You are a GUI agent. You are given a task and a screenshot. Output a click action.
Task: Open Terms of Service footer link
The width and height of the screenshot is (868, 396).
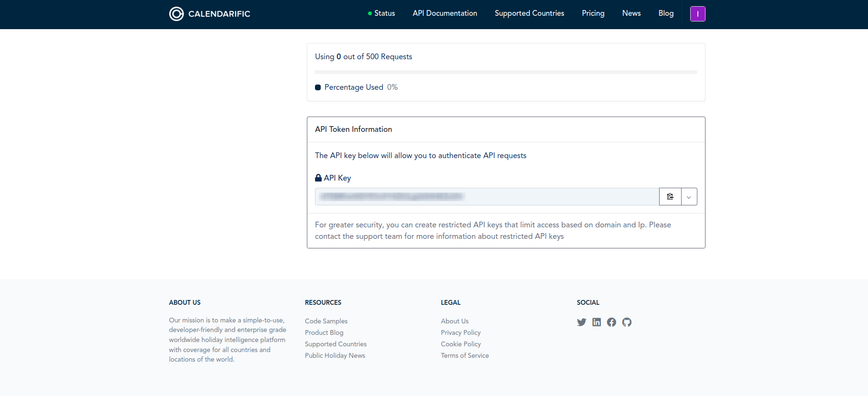[x=465, y=355]
